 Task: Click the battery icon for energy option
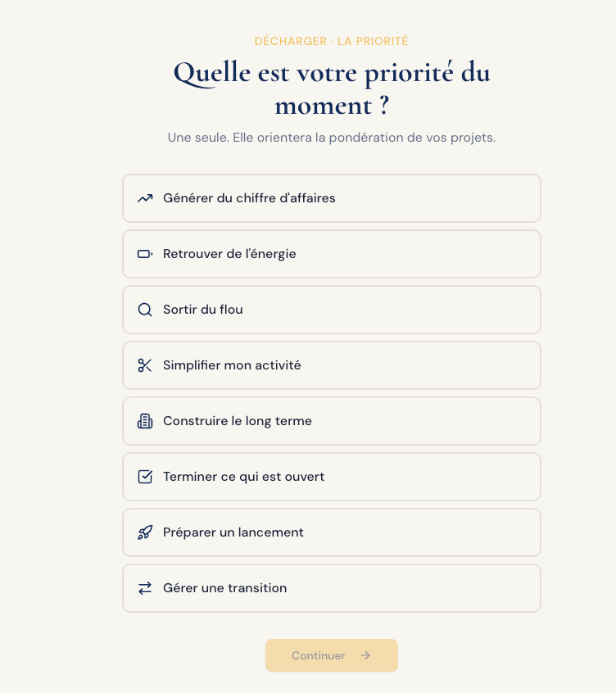(x=145, y=254)
